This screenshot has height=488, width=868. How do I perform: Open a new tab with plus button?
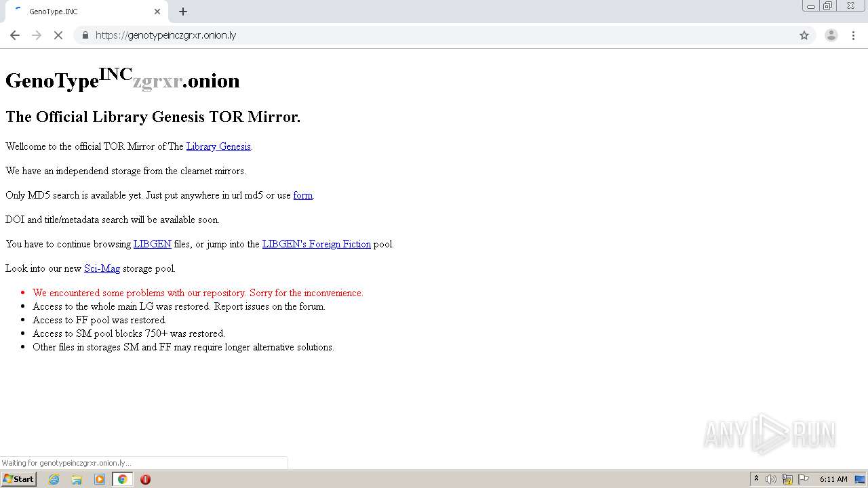(183, 12)
